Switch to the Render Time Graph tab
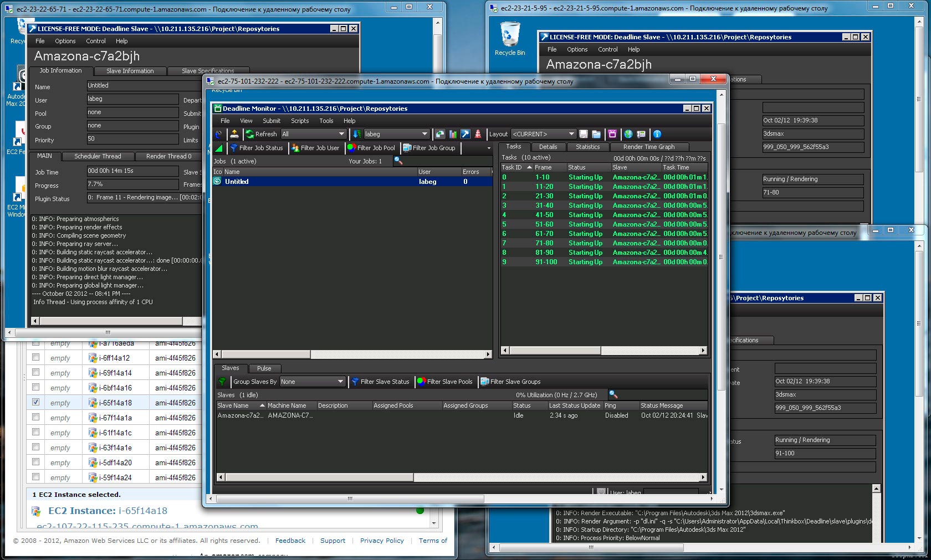The height and width of the screenshot is (560, 931). pyautogui.click(x=648, y=147)
